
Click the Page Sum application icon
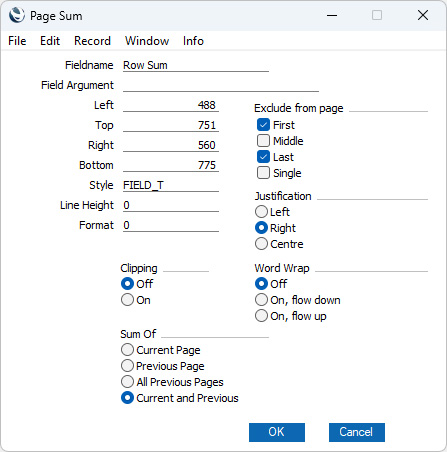click(x=17, y=15)
